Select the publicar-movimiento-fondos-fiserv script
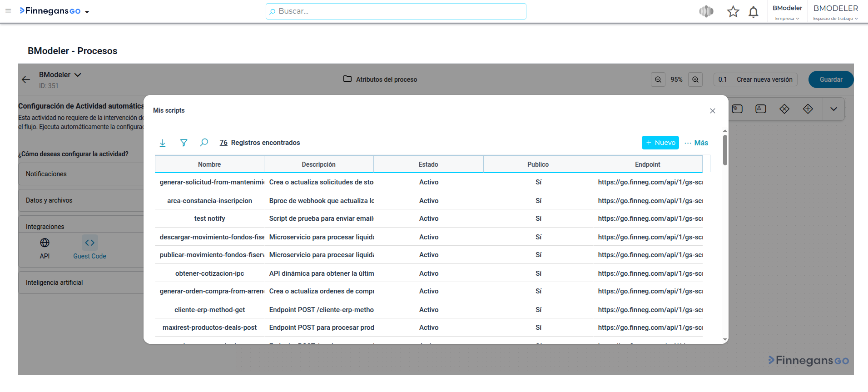 click(212, 255)
